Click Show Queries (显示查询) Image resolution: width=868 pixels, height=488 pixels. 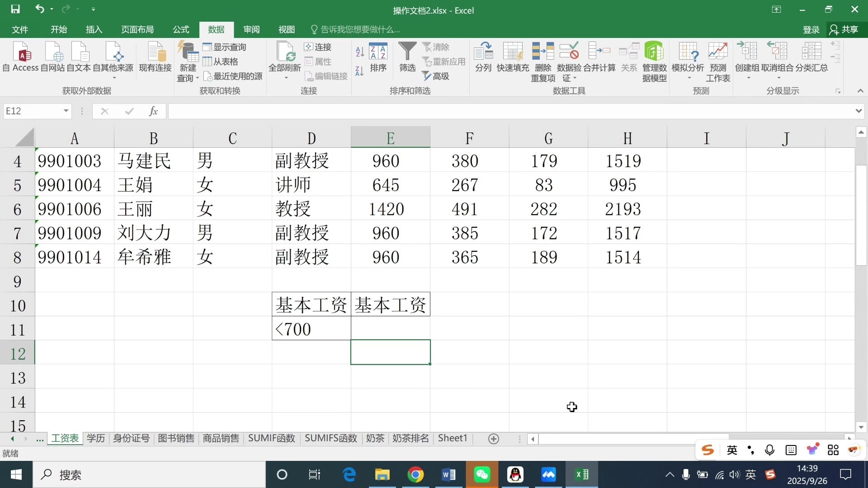(224, 47)
